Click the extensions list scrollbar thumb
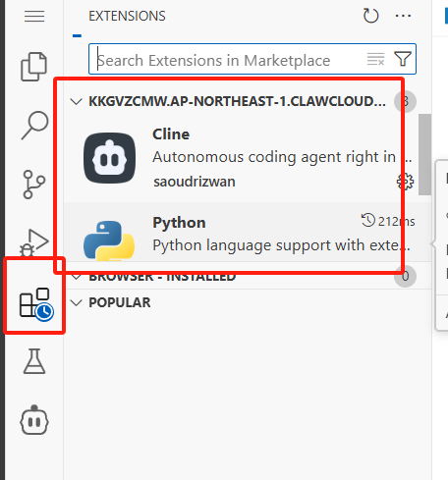This screenshot has height=480, width=448. pyautogui.click(x=424, y=154)
